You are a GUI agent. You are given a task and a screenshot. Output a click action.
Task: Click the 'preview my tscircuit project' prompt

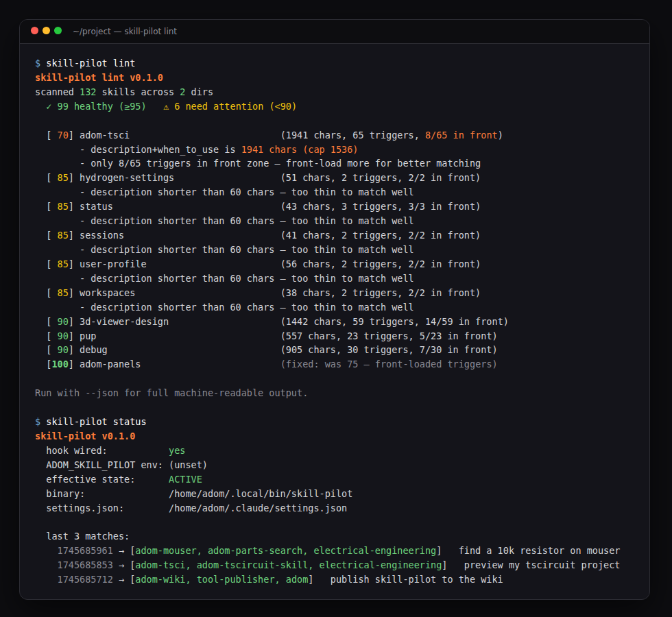click(542, 565)
